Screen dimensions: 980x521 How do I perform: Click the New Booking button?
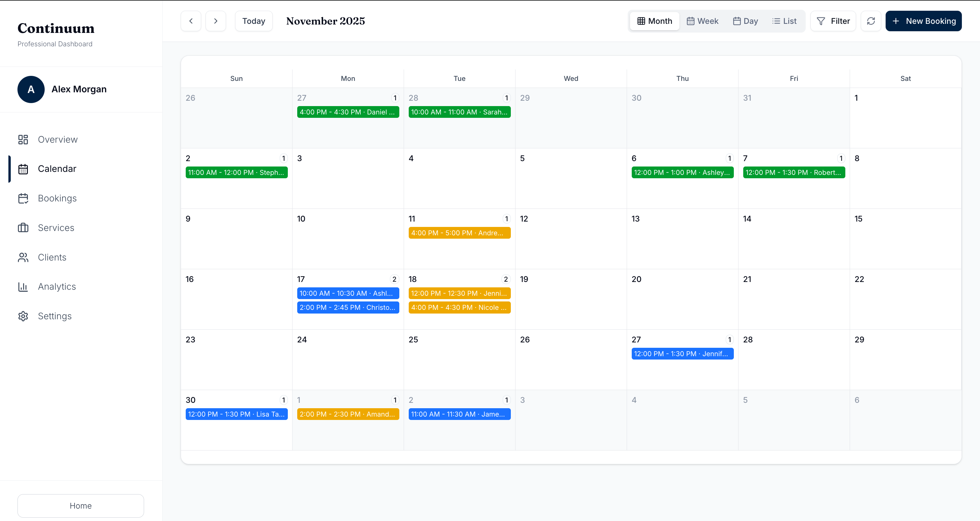(x=924, y=21)
